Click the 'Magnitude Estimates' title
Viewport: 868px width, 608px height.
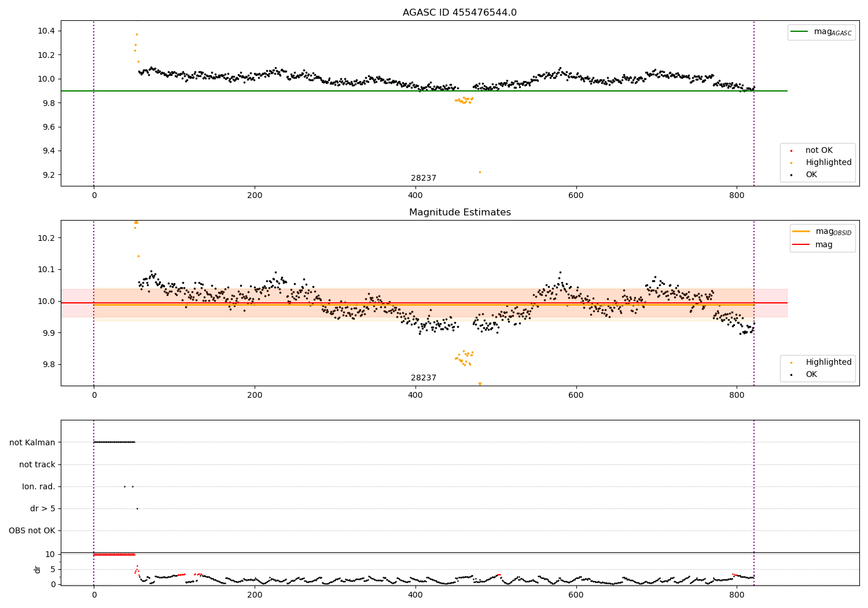tap(459, 213)
